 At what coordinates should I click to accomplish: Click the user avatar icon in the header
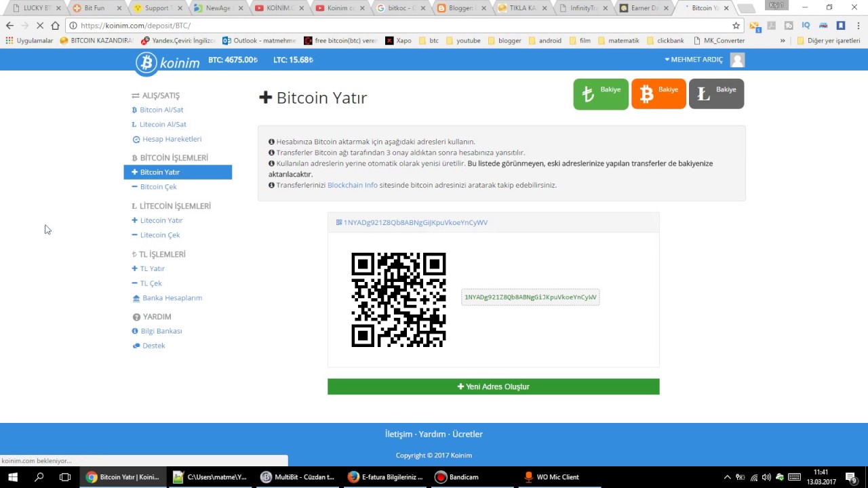[x=738, y=60]
